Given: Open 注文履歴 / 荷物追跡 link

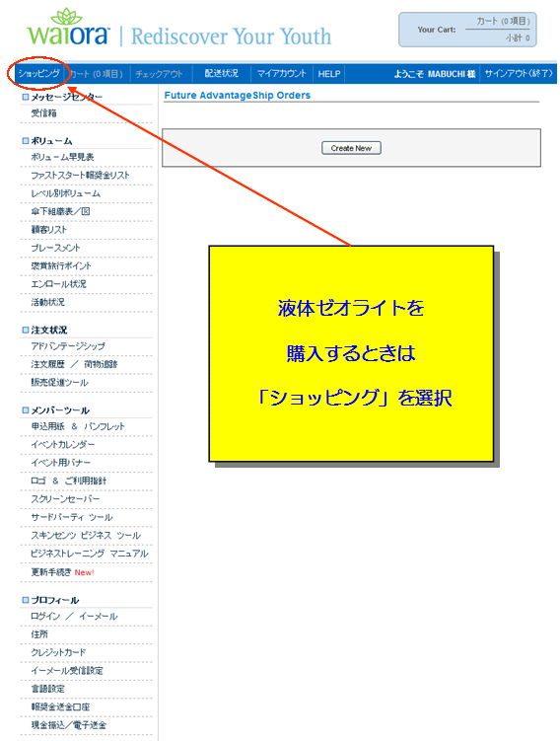Looking at the screenshot, I should pyautogui.click(x=75, y=364).
